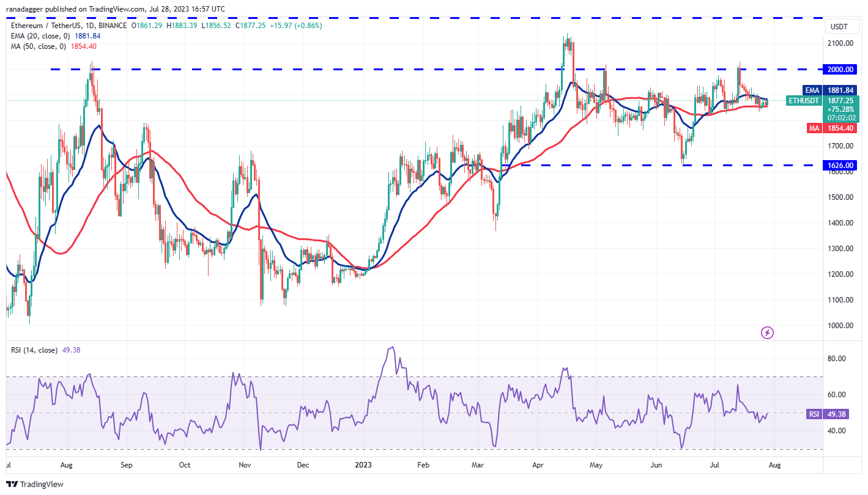This screenshot has height=495, width=868.
Task: Click the purple lightning bolt trading icon
Action: (x=767, y=332)
